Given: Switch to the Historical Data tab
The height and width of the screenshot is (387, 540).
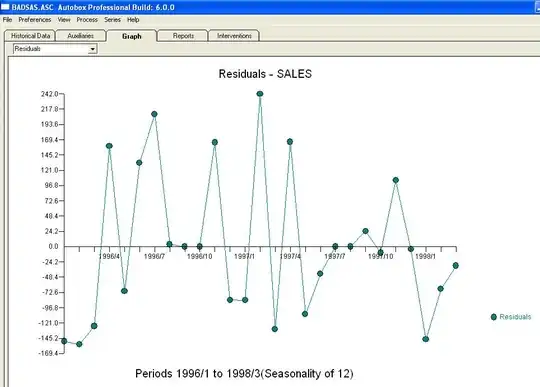Looking at the screenshot, I should (30, 36).
